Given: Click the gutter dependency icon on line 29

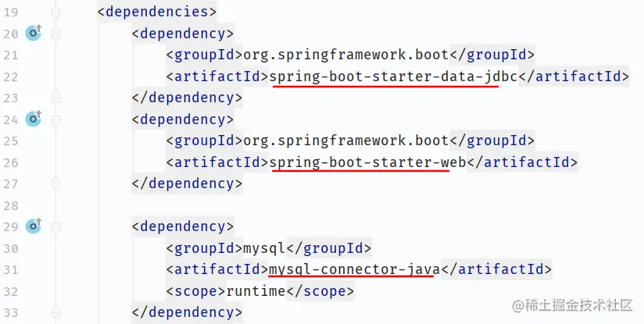Looking at the screenshot, I should (34, 226).
